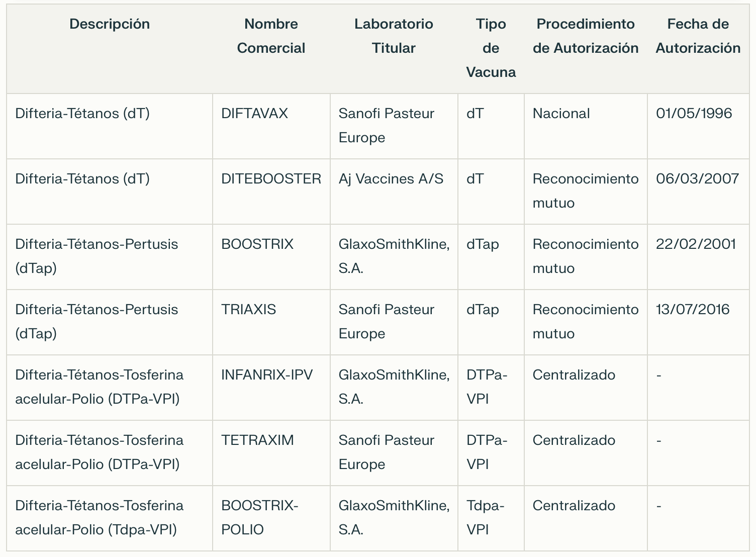Click the Laboratorio Titular header
This screenshot has width=756, height=557.
[x=394, y=36]
